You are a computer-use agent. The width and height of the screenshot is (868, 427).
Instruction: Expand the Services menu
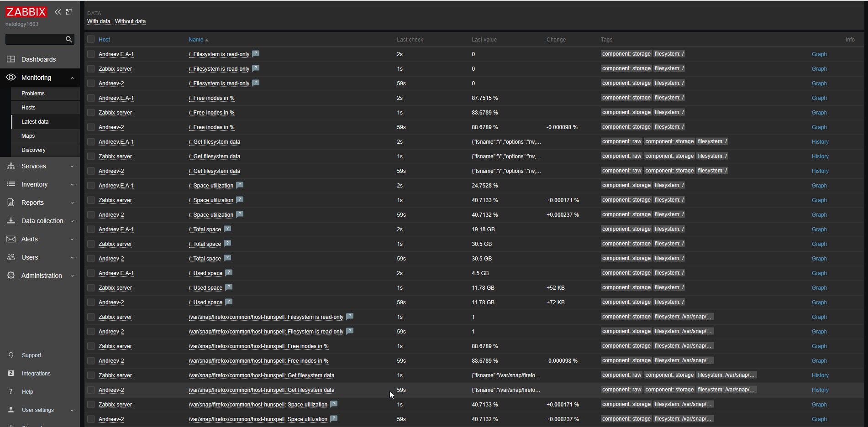point(34,166)
